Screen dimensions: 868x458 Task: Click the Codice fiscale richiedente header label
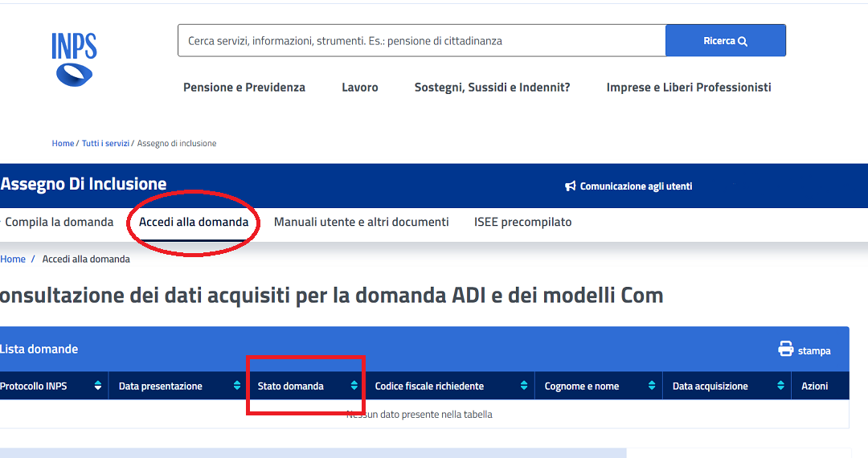point(429,386)
